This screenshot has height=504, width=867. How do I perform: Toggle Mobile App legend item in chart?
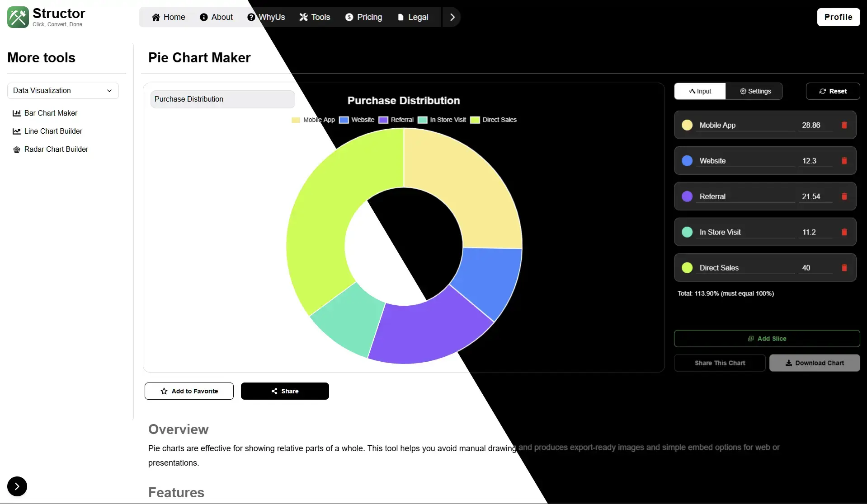pyautogui.click(x=313, y=120)
